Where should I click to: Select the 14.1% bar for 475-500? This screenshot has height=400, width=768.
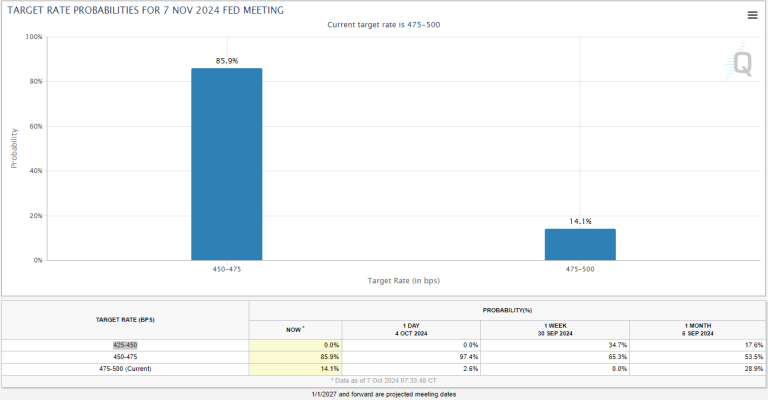pyautogui.click(x=580, y=244)
